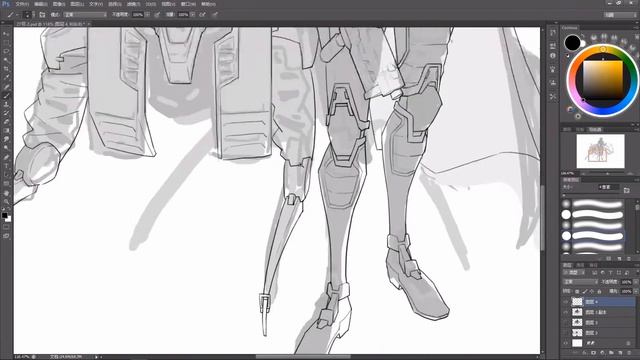Select the Rectangular Marquee tool
The image size is (640, 360).
(6, 43)
